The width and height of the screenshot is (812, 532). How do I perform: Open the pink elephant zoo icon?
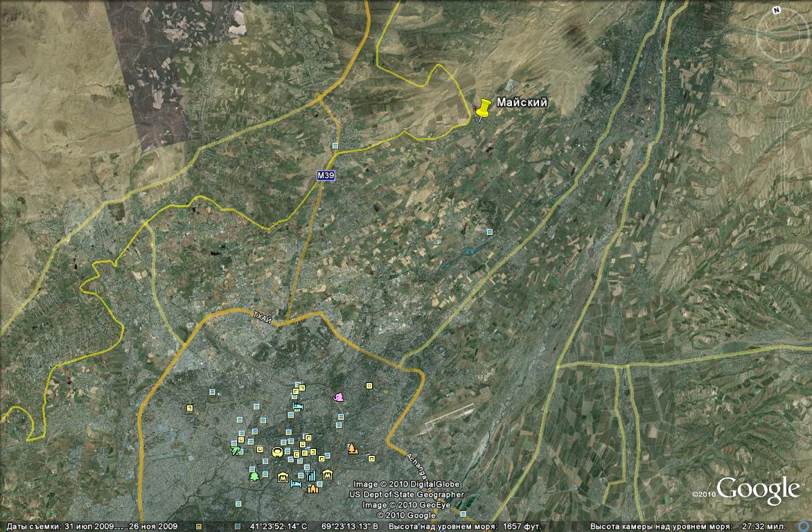click(339, 397)
